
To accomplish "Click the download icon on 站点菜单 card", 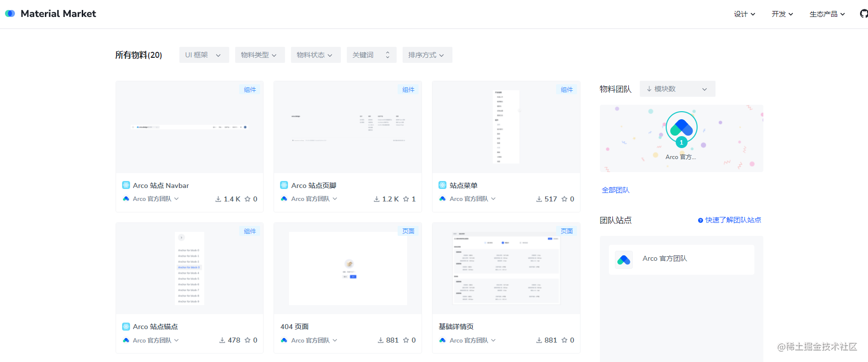I will click(x=539, y=199).
